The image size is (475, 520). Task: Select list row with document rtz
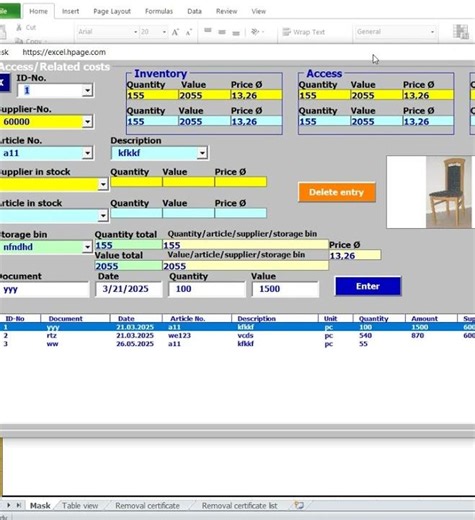click(x=237, y=335)
